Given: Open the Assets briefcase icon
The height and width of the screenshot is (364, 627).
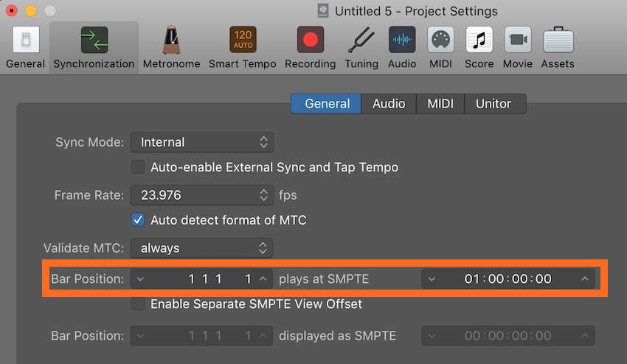Looking at the screenshot, I should 558,41.
